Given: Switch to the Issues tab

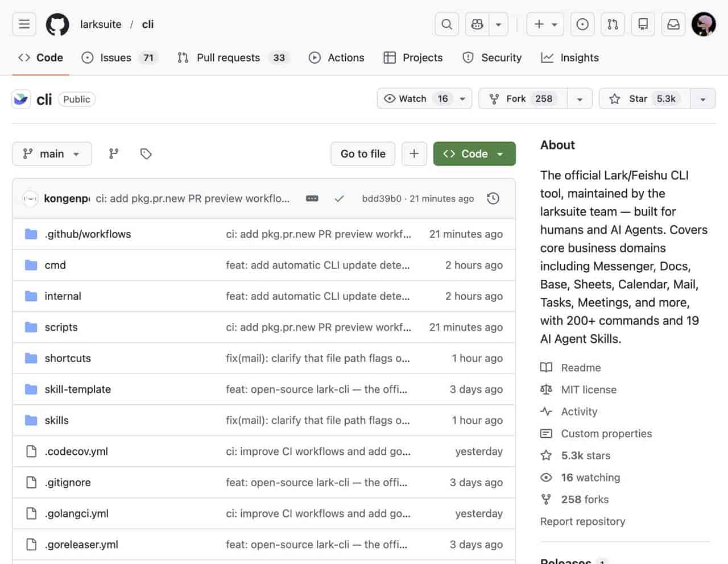Looking at the screenshot, I should (119, 57).
